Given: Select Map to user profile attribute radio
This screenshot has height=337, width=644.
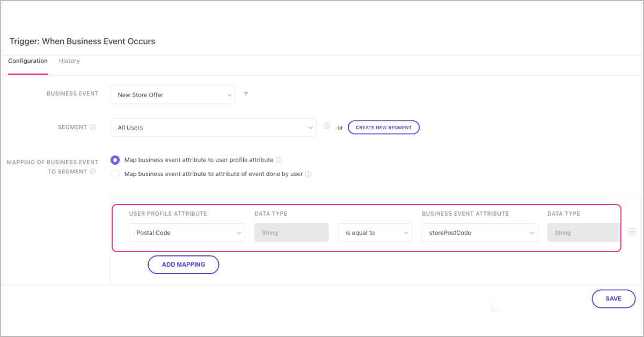Looking at the screenshot, I should pos(115,160).
